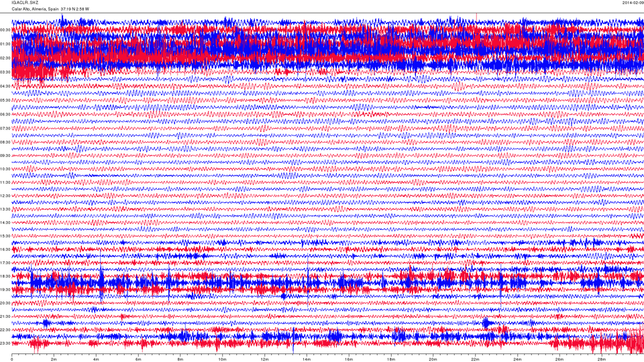Click the 20m axis tick label
This screenshot has width=644, height=362.
click(433, 359)
